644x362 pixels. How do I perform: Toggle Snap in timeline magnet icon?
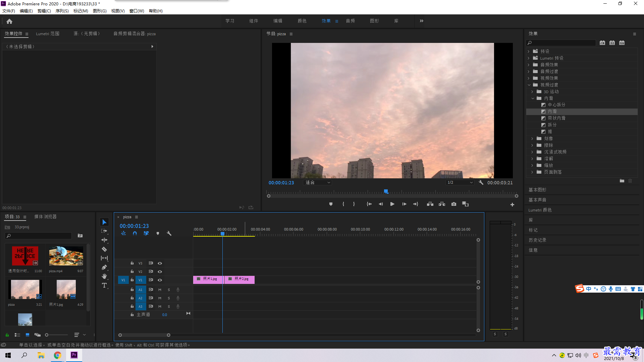pos(135,233)
